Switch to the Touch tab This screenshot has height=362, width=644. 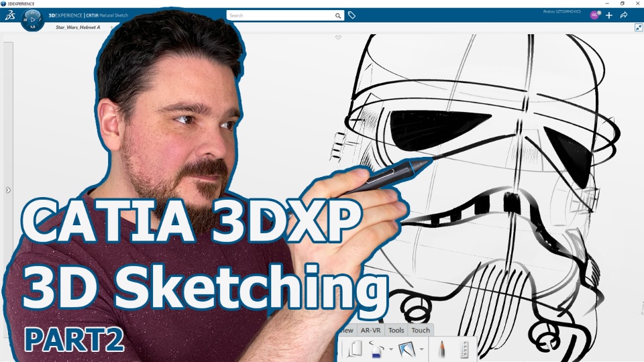[x=421, y=330]
